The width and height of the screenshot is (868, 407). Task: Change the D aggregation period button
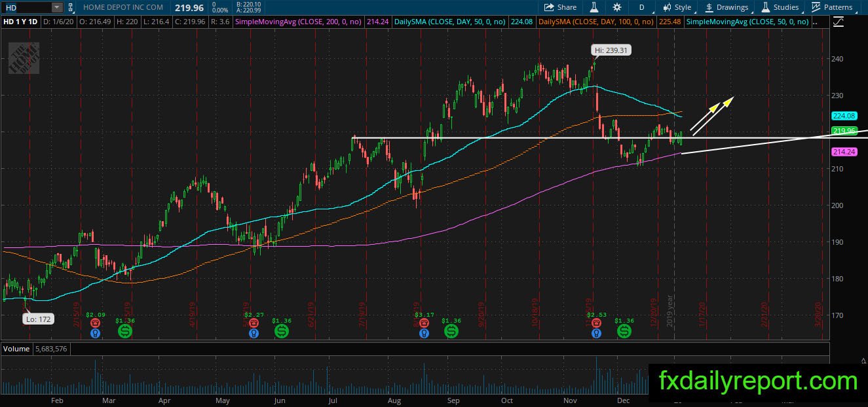pyautogui.click(x=641, y=7)
